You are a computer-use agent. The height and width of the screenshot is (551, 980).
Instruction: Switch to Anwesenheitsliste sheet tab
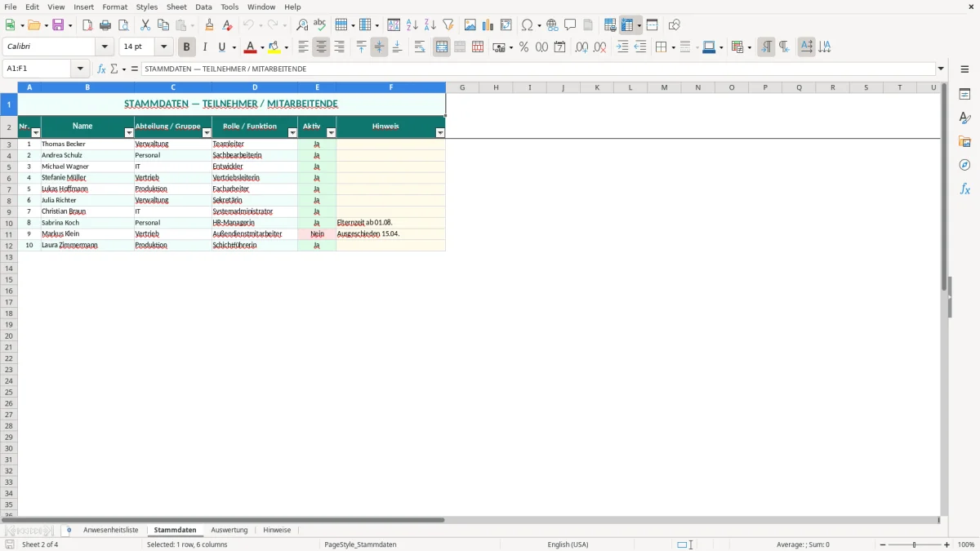pos(111,531)
